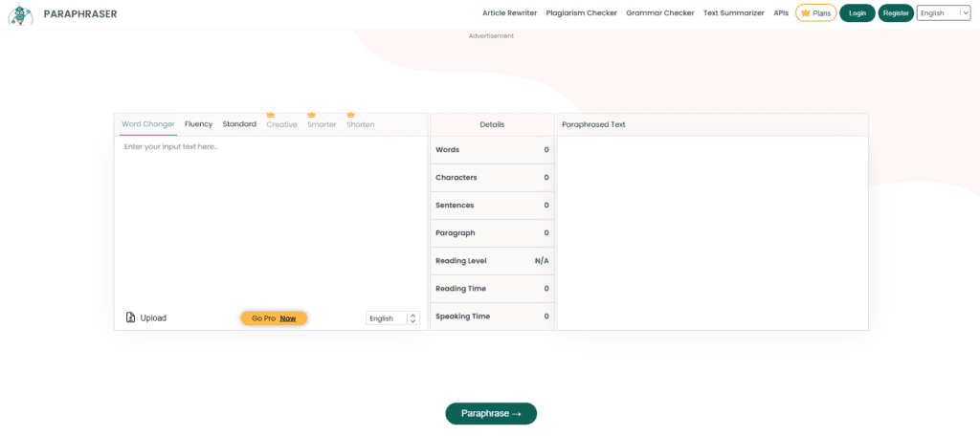Screen dimensions: 980x436
Task: Click the Register button
Action: pyautogui.click(x=896, y=13)
